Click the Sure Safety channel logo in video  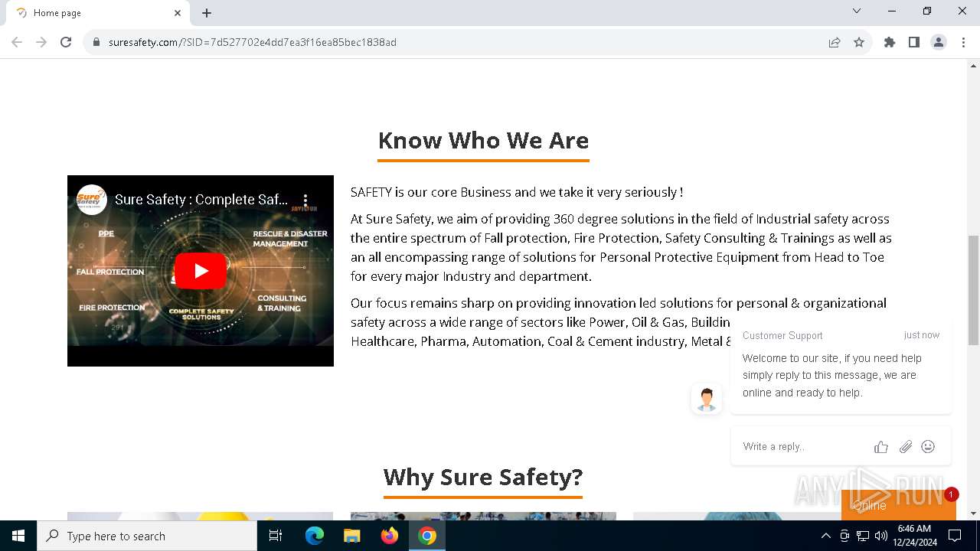[91, 200]
